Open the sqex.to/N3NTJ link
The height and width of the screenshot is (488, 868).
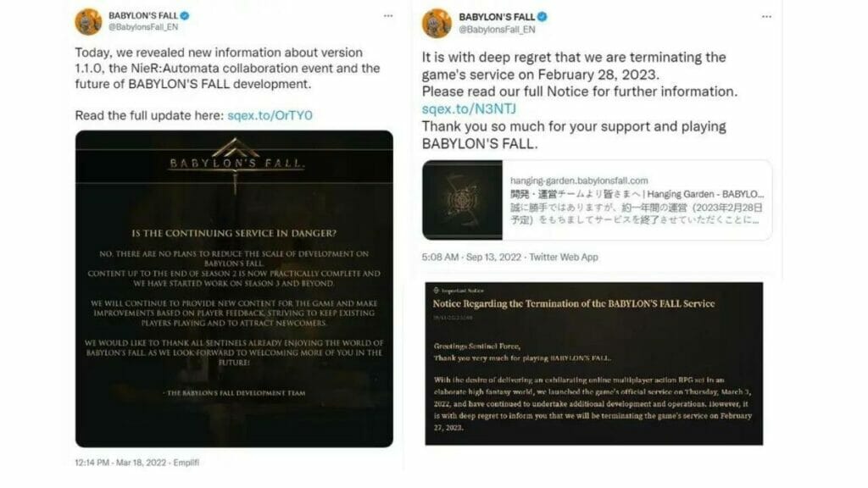469,108
